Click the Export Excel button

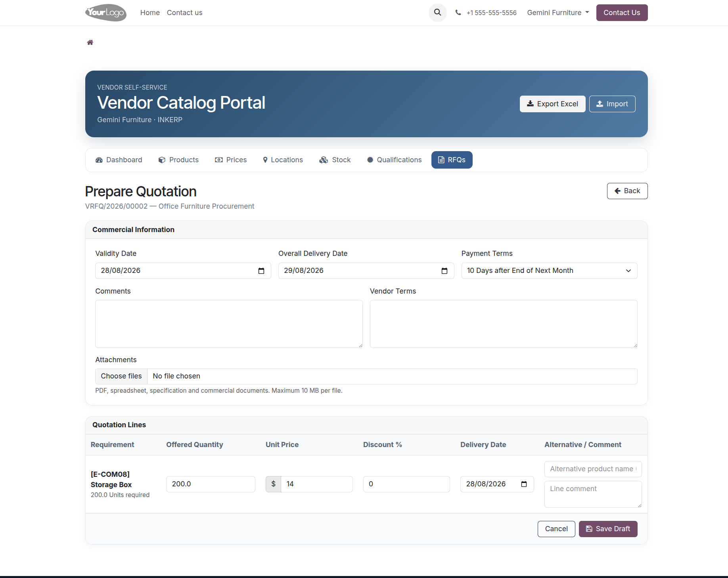[x=552, y=104]
